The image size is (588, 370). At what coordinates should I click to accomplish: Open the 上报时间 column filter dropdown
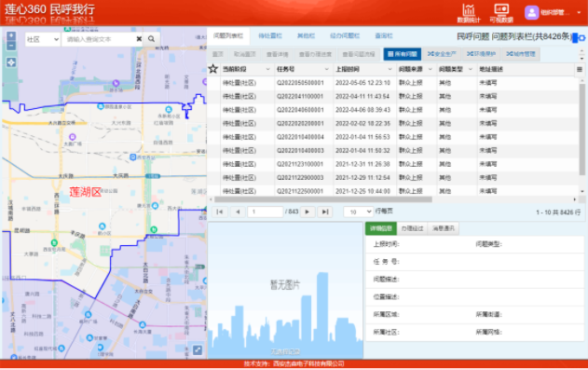pos(390,69)
